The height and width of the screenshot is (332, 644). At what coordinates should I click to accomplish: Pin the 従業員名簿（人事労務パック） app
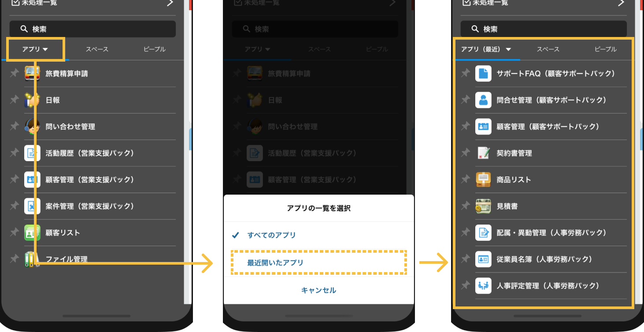[465, 259]
